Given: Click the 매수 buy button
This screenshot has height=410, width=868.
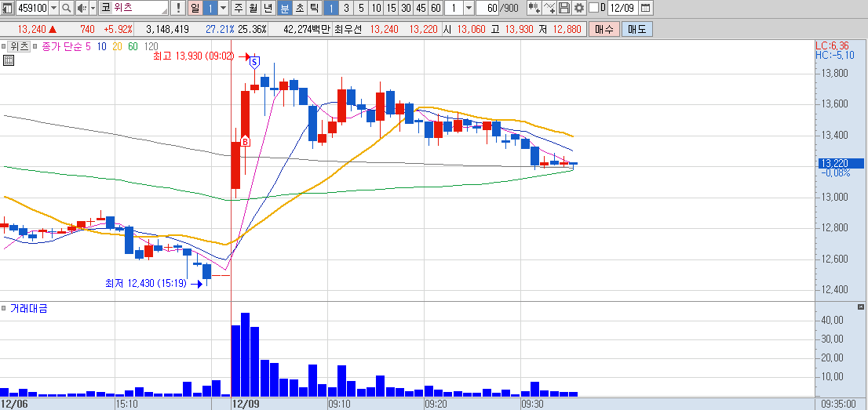Looking at the screenshot, I should [x=604, y=29].
